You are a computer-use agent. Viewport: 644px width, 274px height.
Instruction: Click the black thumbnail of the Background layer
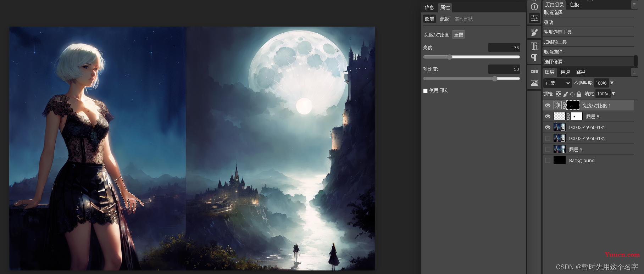pyautogui.click(x=560, y=160)
